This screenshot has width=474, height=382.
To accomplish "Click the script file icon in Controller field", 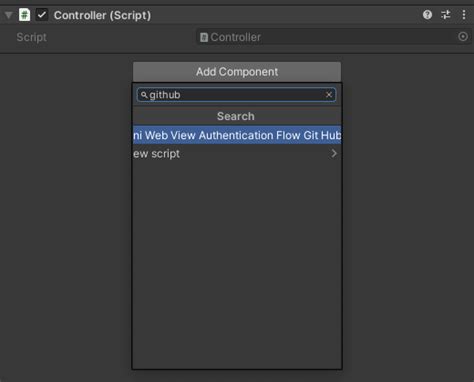I will [204, 37].
